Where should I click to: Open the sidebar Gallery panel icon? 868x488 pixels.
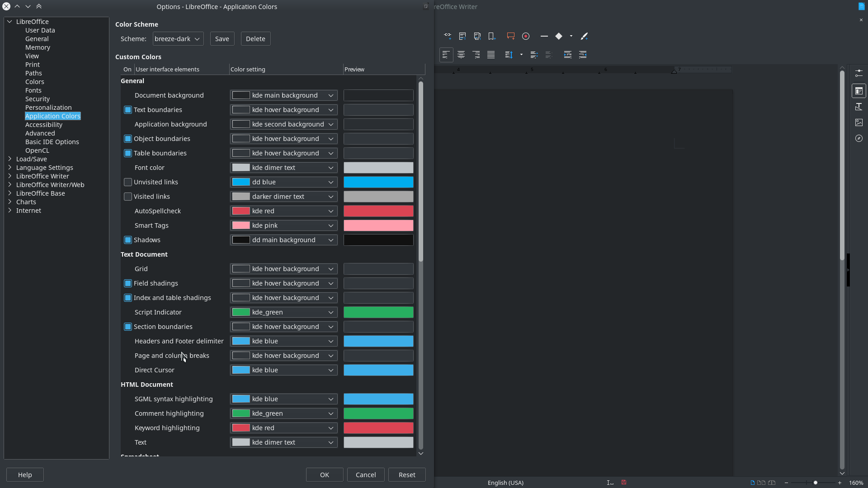coord(859,122)
